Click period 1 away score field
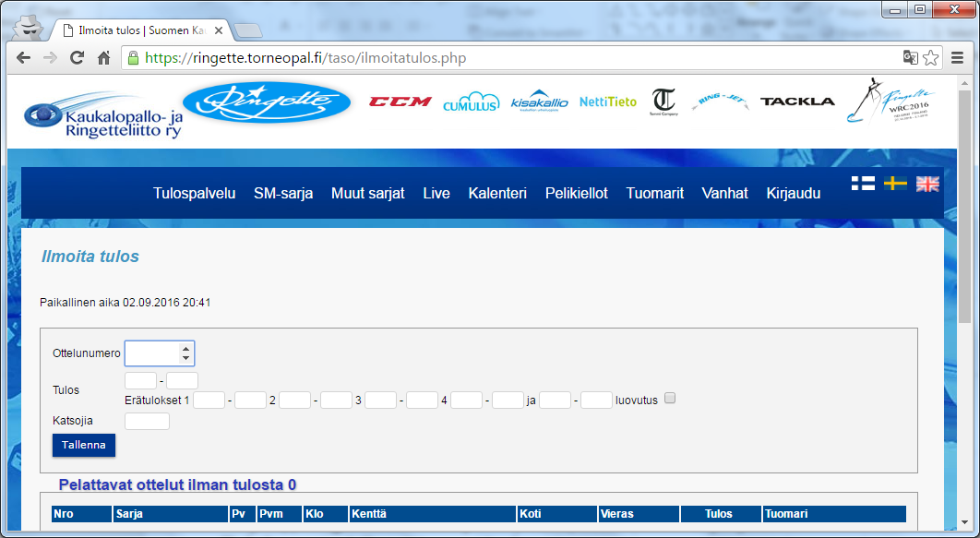This screenshot has height=538, width=980. click(251, 400)
